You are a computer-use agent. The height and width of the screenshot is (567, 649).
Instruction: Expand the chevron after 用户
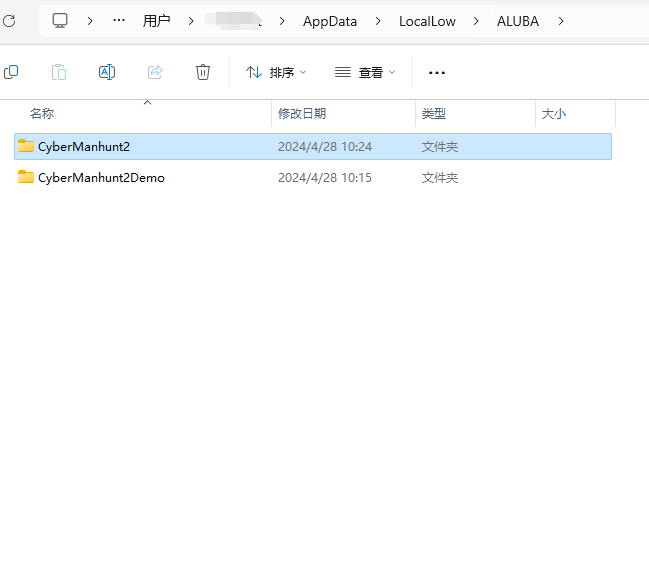[x=191, y=21]
